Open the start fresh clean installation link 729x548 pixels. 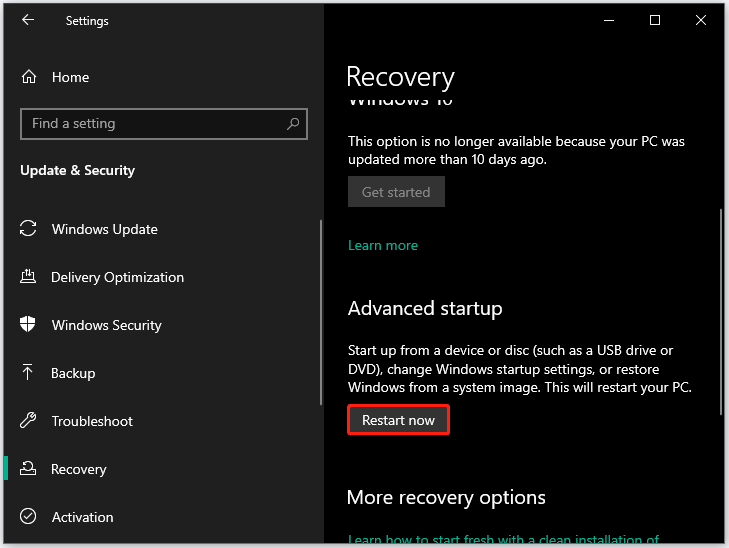[503, 539]
